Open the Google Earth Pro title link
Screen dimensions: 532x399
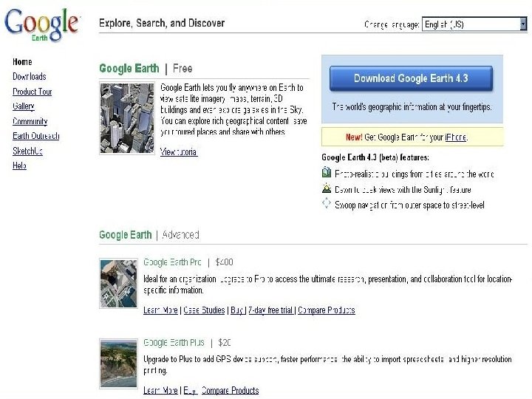pos(172,262)
